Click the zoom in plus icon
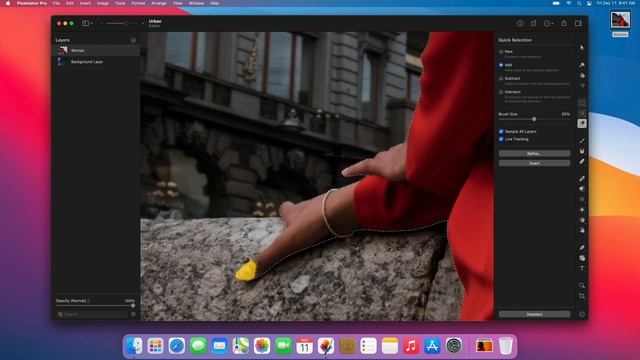 (142, 24)
